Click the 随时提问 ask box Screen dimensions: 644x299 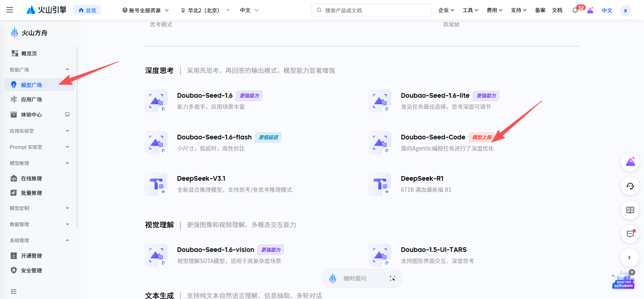(x=362, y=279)
